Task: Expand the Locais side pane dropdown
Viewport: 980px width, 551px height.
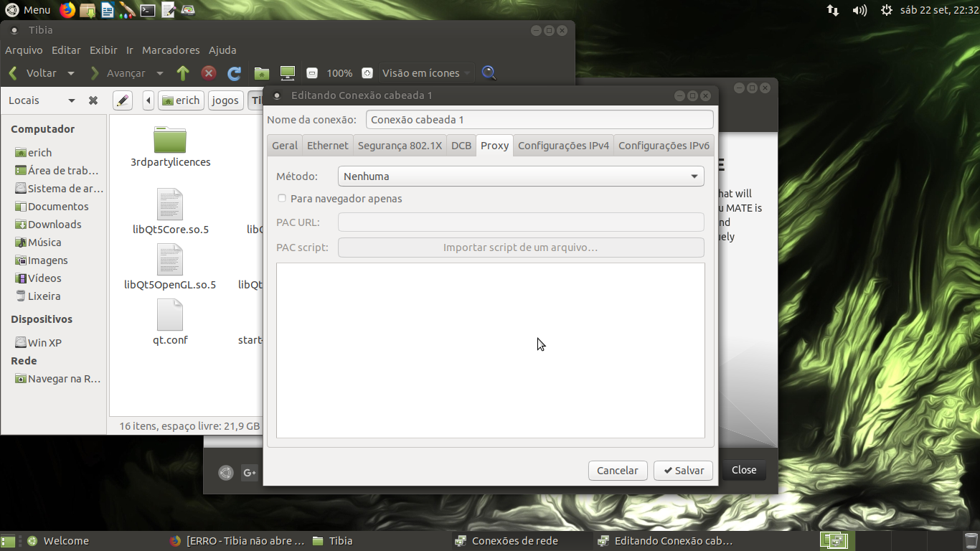Action: (42, 100)
